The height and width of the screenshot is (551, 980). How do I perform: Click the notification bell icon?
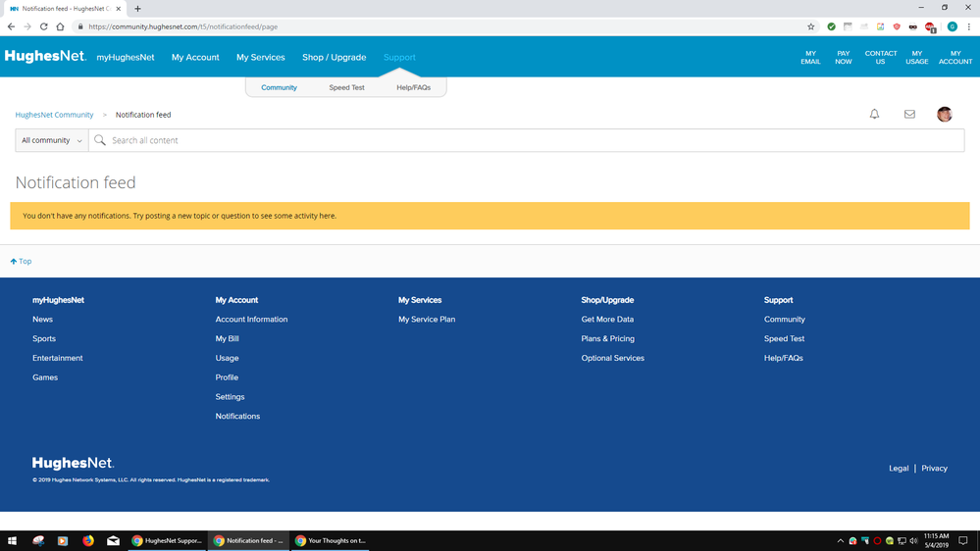pyautogui.click(x=874, y=115)
